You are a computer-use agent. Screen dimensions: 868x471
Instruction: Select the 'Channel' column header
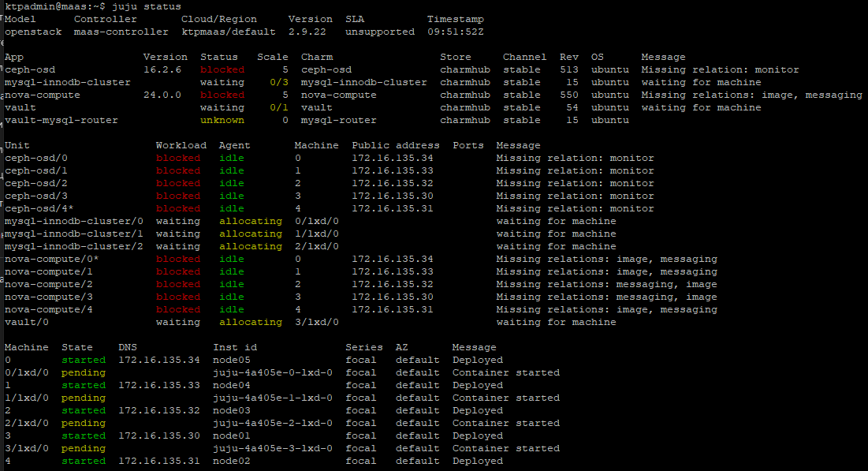[525, 57]
